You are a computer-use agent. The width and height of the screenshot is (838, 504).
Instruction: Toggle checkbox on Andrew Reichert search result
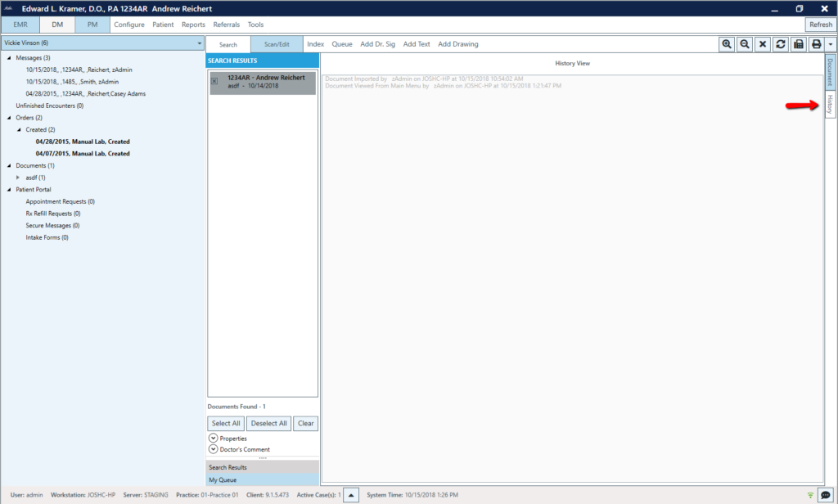coord(214,81)
